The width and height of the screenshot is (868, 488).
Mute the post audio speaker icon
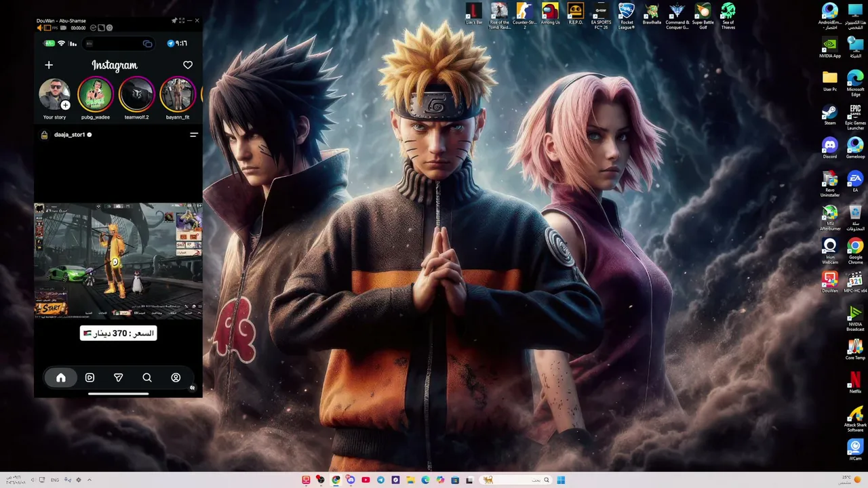193,388
